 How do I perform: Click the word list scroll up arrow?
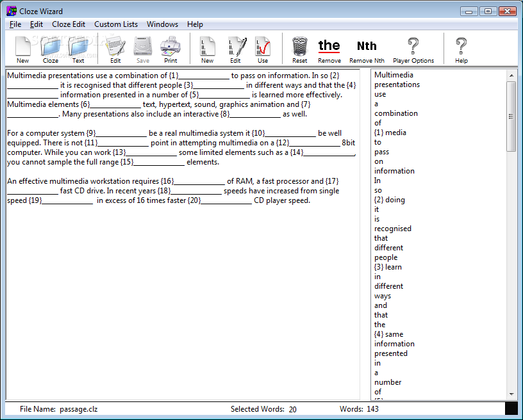511,76
